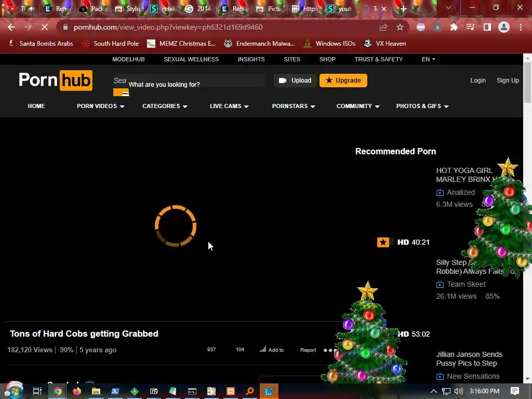Screen dimensions: 532x399
Task: Switch to the 'Stylu' tab
Action: point(128,9)
